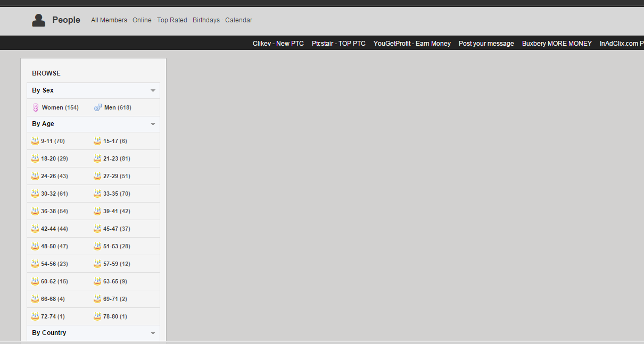Click the cake icon beside 60-62
The width and height of the screenshot is (644, 344).
[x=35, y=281]
